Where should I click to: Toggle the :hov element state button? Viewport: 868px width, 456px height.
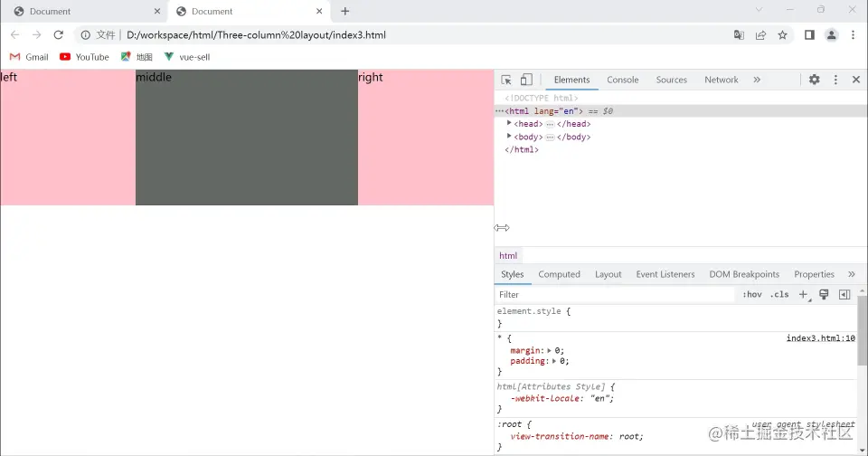751,295
